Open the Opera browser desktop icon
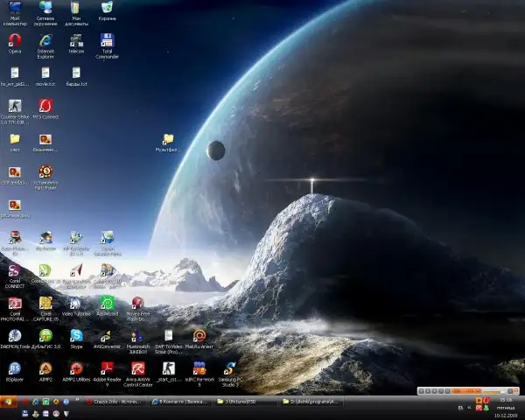The height and width of the screenshot is (420, 525). click(15, 41)
